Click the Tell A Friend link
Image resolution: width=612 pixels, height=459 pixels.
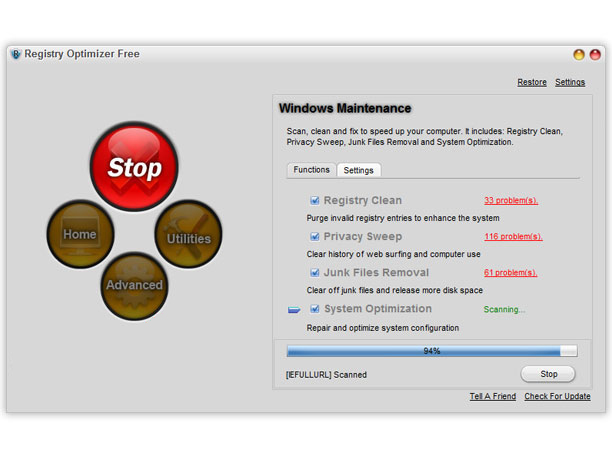pos(493,396)
